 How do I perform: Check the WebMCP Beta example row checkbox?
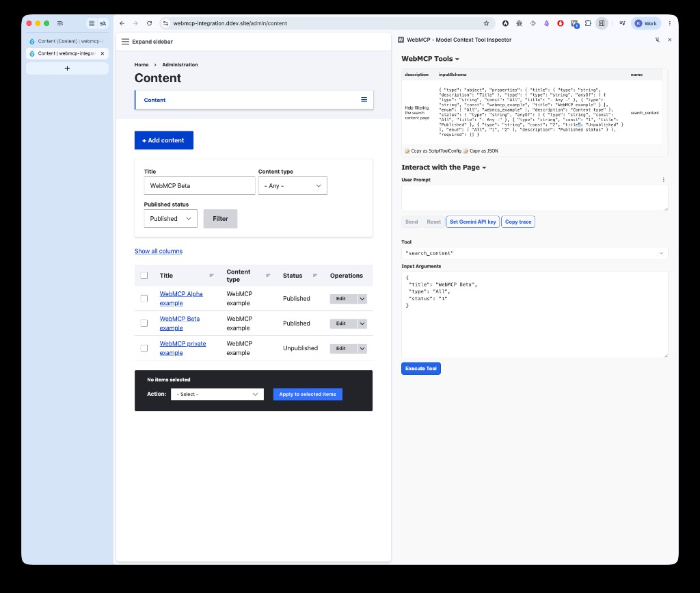pyautogui.click(x=144, y=324)
